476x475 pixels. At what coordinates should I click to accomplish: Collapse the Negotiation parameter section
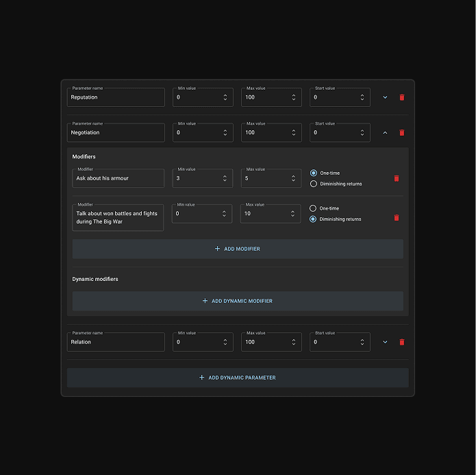click(385, 133)
